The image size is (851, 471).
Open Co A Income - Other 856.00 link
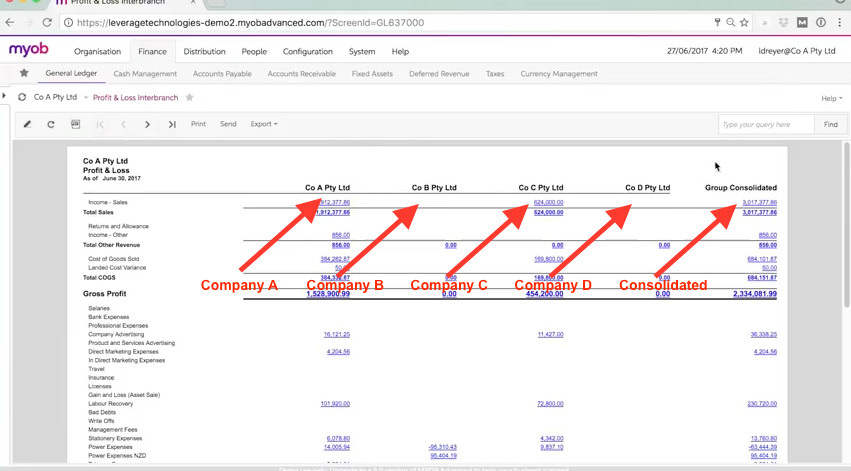(341, 235)
